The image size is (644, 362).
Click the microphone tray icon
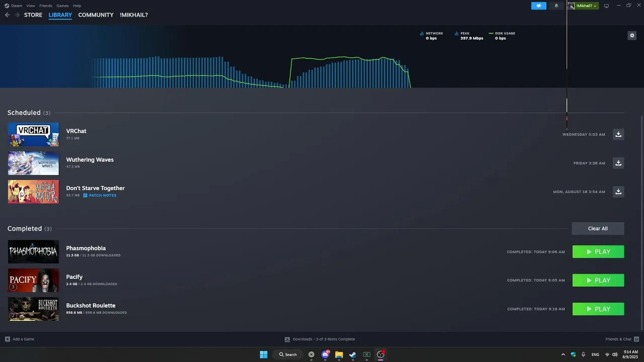click(583, 354)
